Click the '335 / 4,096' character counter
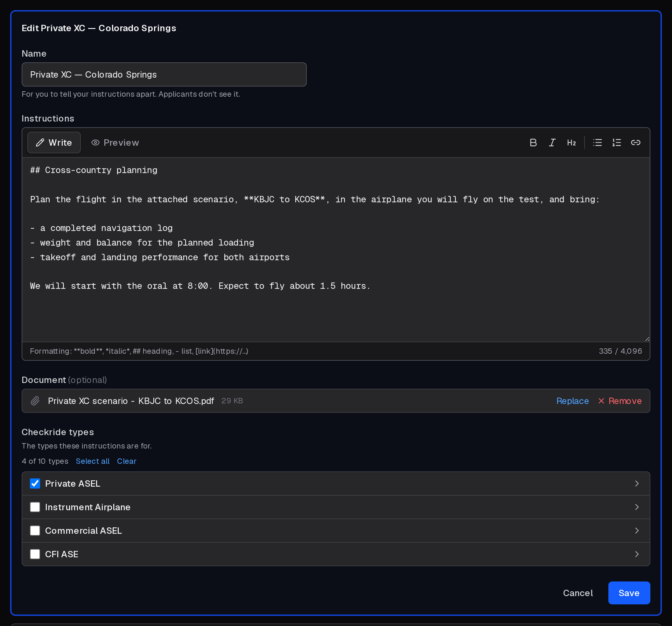Image resolution: width=672 pixels, height=626 pixels. point(620,351)
